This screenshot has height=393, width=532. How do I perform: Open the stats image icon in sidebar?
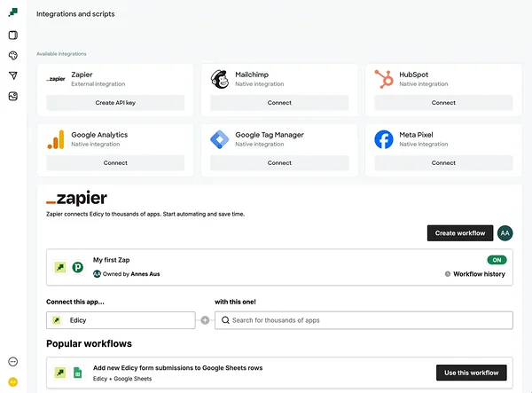[x=13, y=96]
